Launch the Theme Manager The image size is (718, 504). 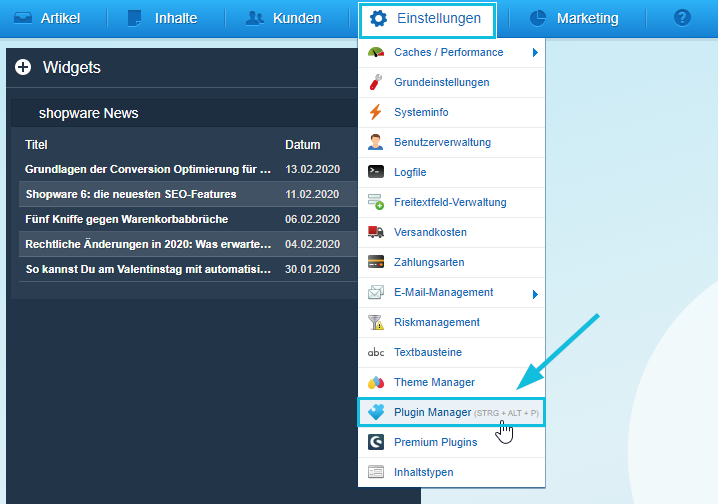451,382
